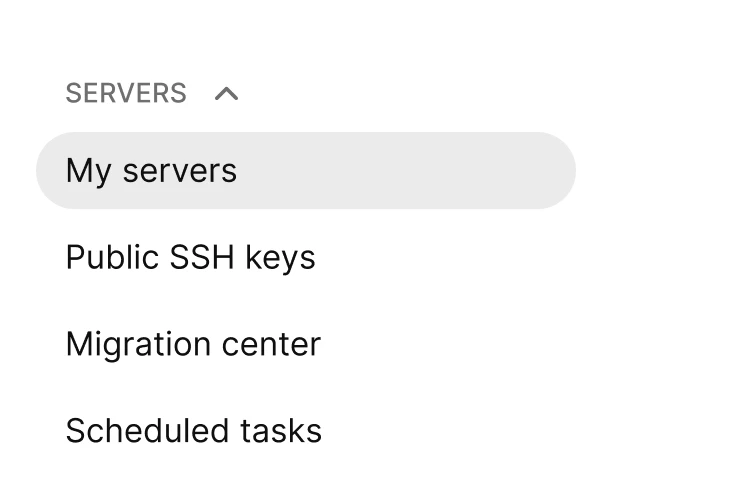The width and height of the screenshot is (744, 503).
Task: Open My servers page
Action: [x=152, y=171]
